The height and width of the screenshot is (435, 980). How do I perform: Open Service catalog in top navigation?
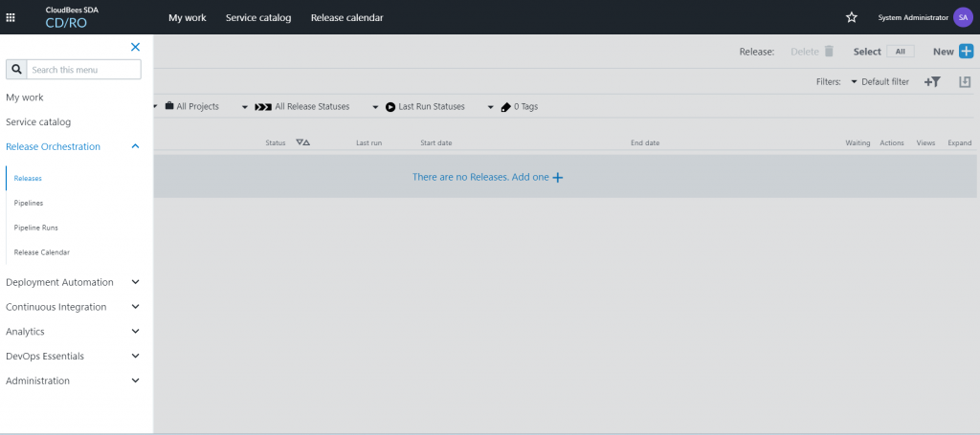point(258,17)
